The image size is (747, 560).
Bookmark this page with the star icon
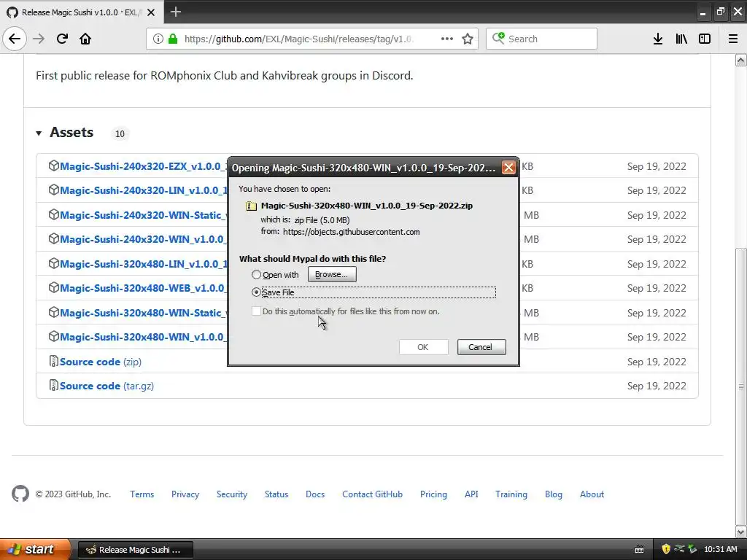(x=468, y=39)
